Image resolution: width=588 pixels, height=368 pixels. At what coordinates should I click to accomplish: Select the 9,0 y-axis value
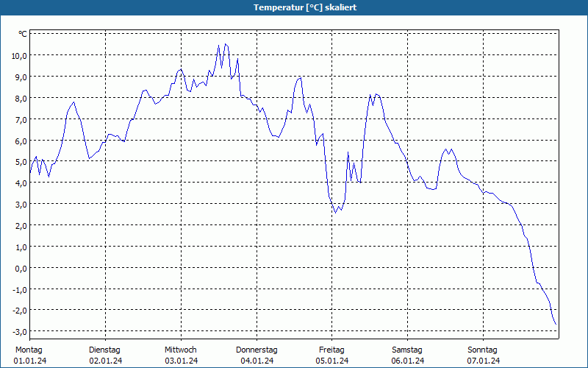[21, 77]
